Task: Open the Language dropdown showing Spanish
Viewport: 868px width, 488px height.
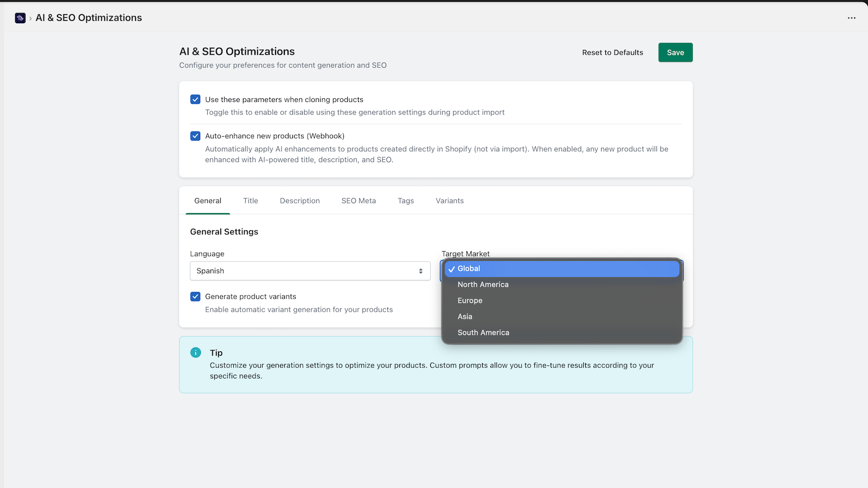Action: point(310,271)
